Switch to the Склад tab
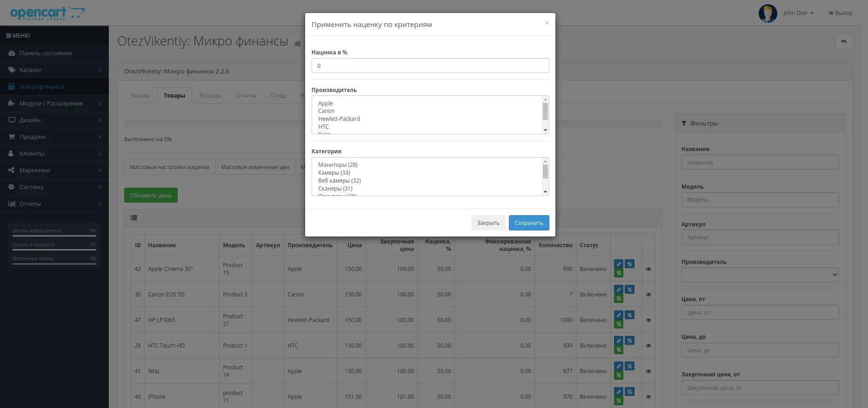Screen dimensions: 868x408 pyautogui.click(x=278, y=95)
